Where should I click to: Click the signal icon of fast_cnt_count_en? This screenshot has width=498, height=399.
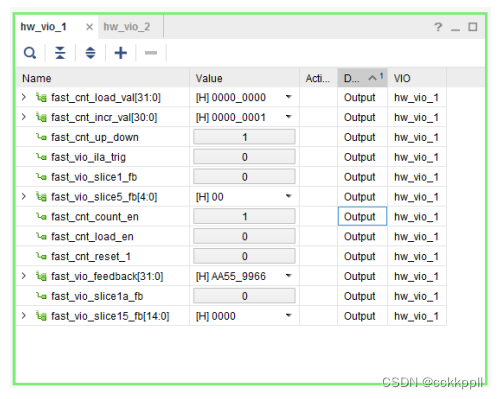41,217
